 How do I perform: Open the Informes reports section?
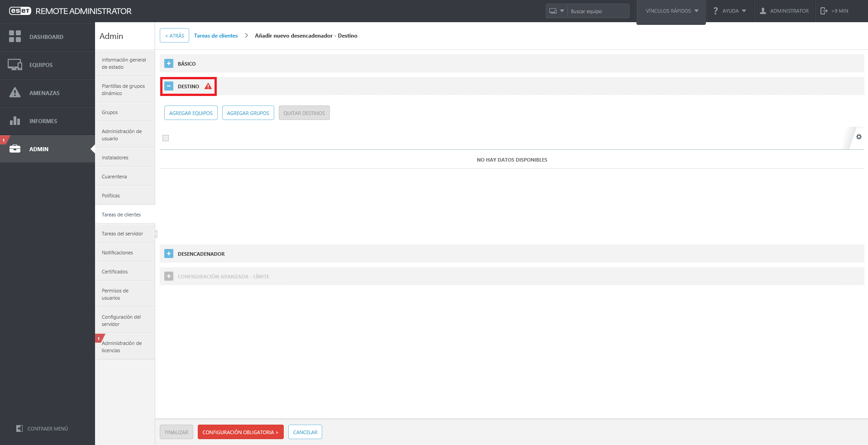[48, 121]
